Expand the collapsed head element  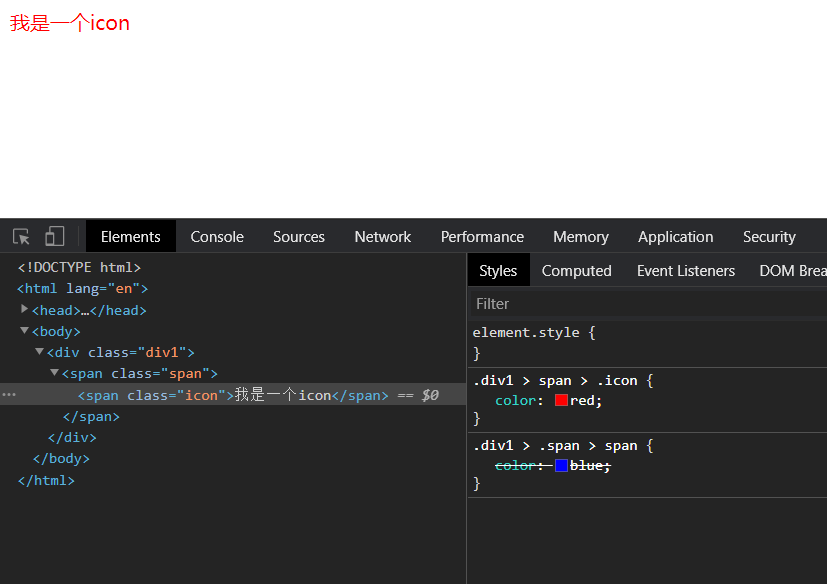click(x=25, y=310)
